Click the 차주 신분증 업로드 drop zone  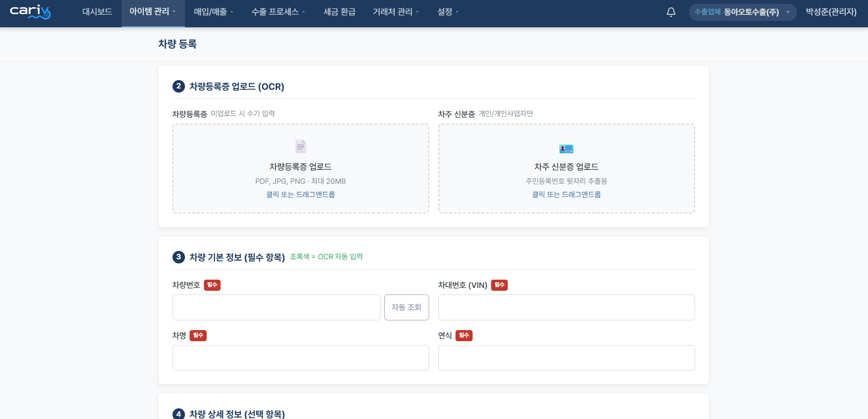pos(566,169)
